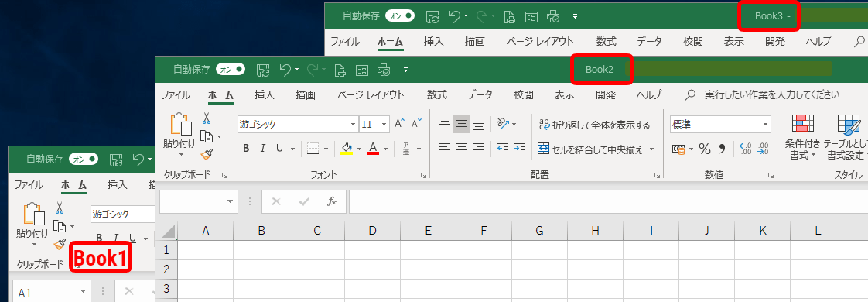Apply yellow fill color in Book2

tap(347, 149)
